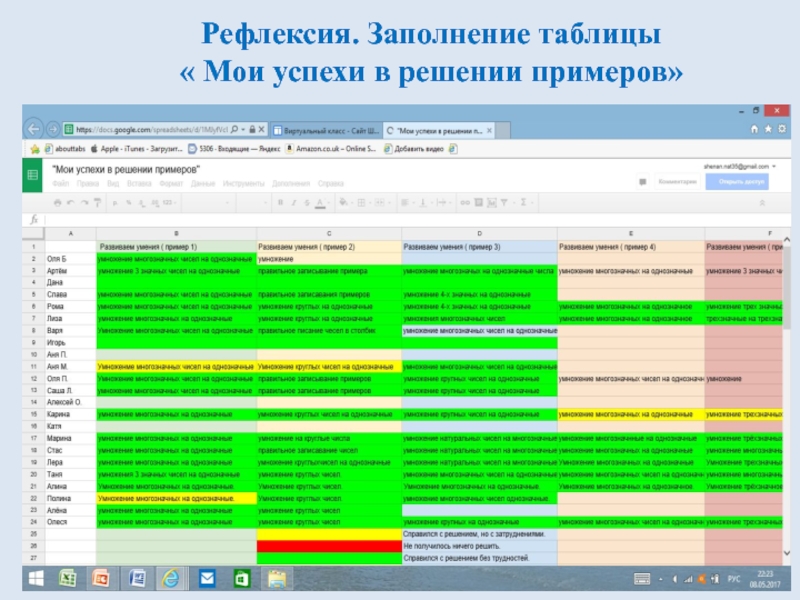
Task: Open the Формат menu
Action: click(x=171, y=183)
